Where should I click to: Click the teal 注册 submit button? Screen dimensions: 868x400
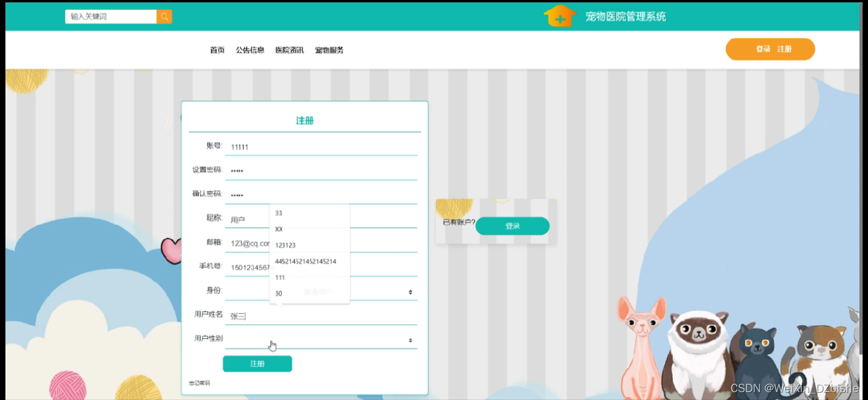[x=257, y=364]
